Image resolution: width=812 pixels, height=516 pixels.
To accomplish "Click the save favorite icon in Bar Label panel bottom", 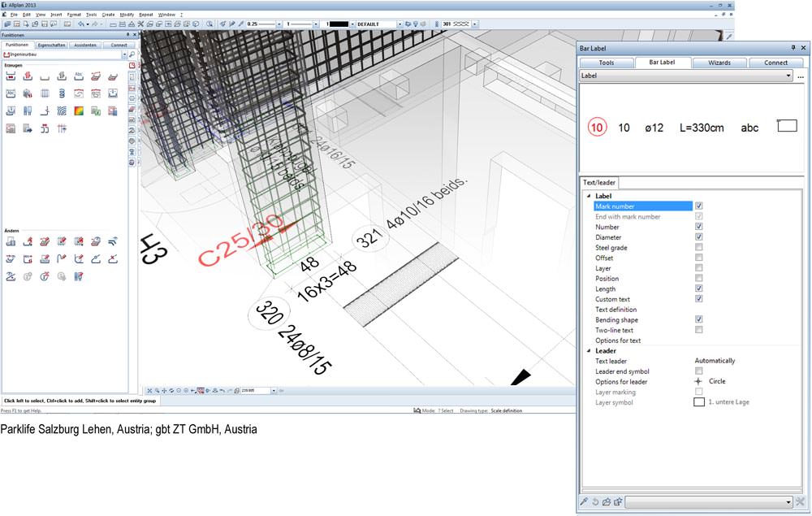I will click(x=618, y=501).
